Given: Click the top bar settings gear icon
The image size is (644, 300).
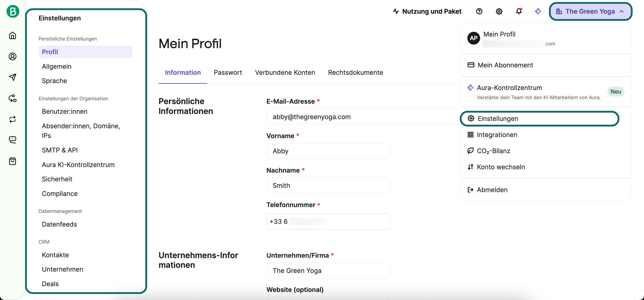Looking at the screenshot, I should point(499,11).
